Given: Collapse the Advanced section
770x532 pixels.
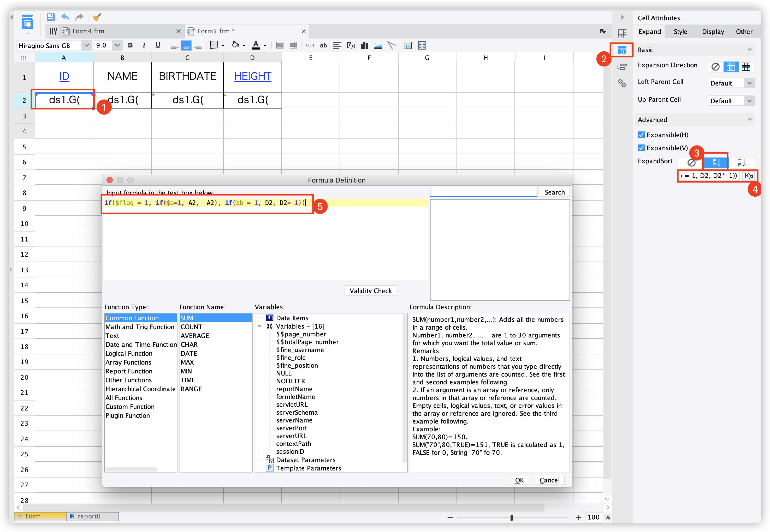Looking at the screenshot, I should coord(749,120).
